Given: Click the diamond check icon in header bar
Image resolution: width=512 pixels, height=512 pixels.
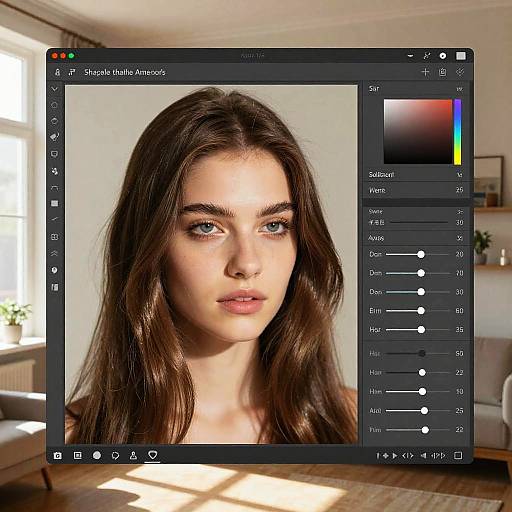Looking at the screenshot, I should [x=460, y=72].
